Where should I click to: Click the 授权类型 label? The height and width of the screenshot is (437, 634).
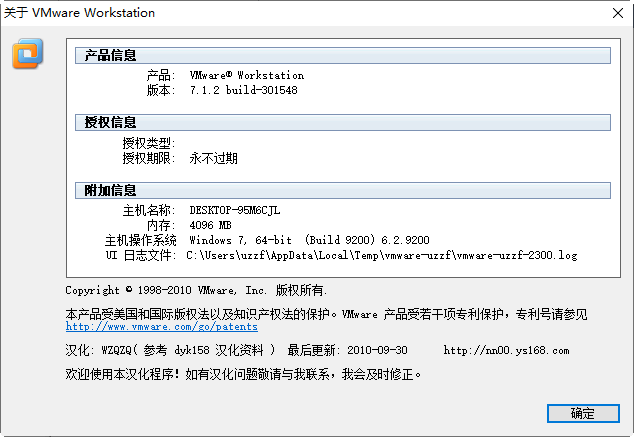148,143
